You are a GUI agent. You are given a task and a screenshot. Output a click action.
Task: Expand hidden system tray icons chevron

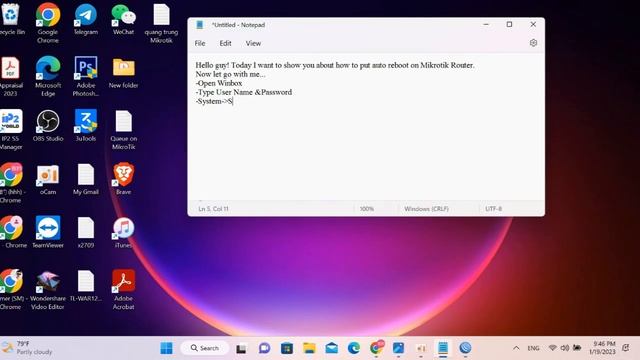(x=516, y=348)
